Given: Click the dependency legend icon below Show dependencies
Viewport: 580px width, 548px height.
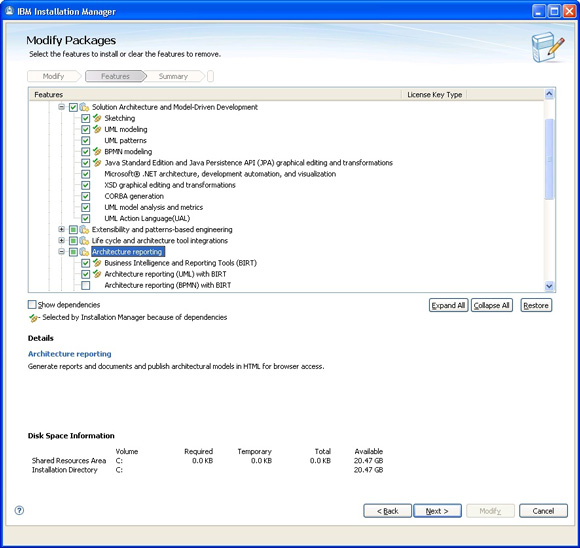Looking at the screenshot, I should [33, 318].
